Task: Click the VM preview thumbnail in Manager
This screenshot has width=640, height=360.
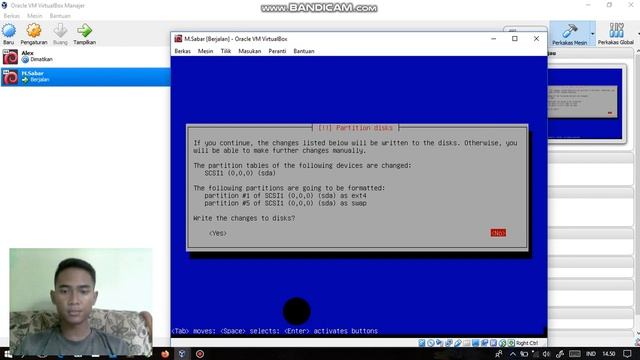Action: click(584, 104)
